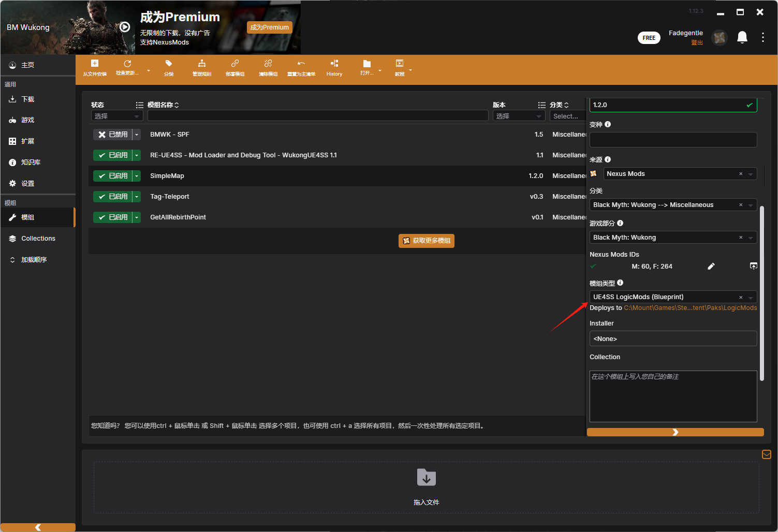This screenshot has height=532, width=778.
Task: Open the 分类 Select... filter dropdown
Action: point(568,116)
